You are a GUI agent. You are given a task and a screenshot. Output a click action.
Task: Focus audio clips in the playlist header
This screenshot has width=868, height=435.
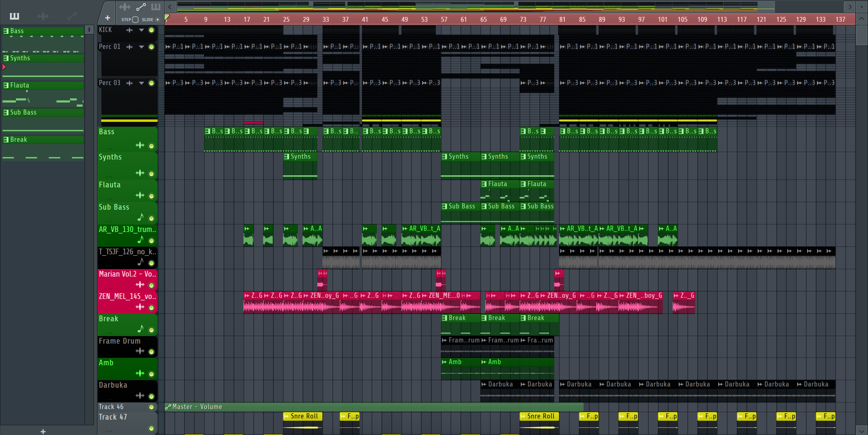pyautogui.click(x=124, y=7)
